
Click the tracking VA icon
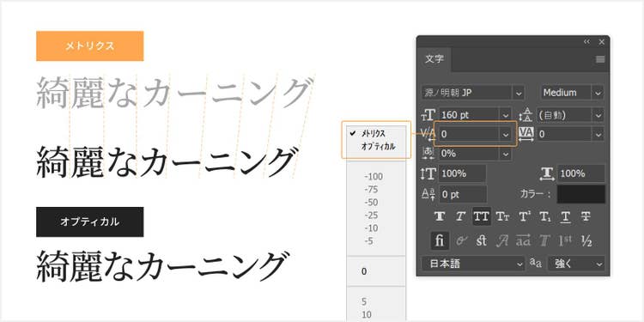click(x=526, y=134)
